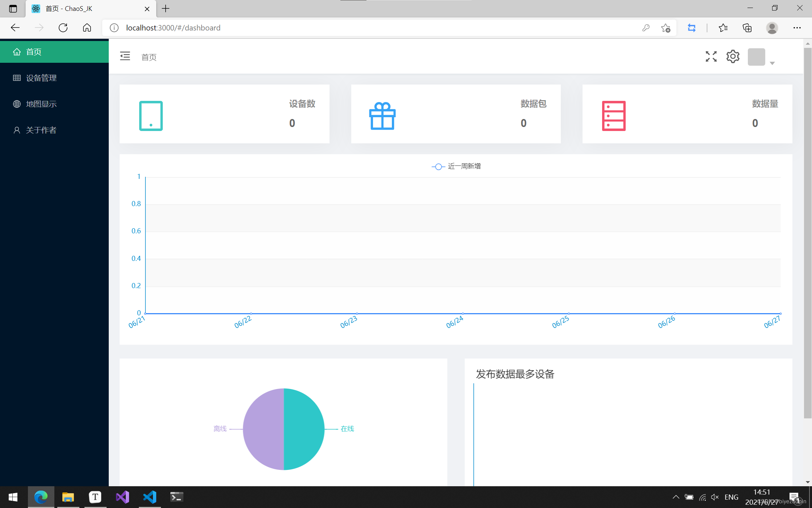
Task: Click the 数据包 gift icon
Action: click(x=382, y=115)
